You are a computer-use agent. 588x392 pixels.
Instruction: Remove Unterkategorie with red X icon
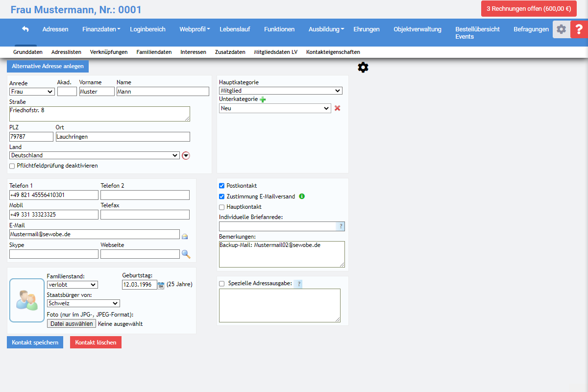(337, 108)
